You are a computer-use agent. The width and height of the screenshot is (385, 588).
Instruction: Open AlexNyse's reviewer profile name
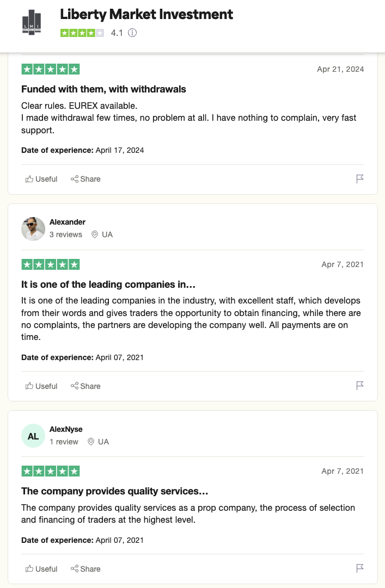(x=66, y=429)
